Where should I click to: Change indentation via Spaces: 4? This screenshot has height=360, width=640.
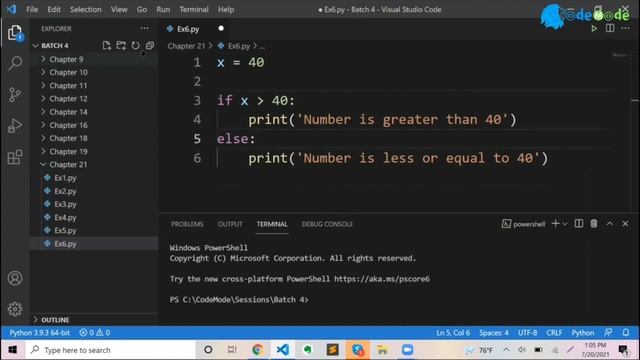point(493,333)
